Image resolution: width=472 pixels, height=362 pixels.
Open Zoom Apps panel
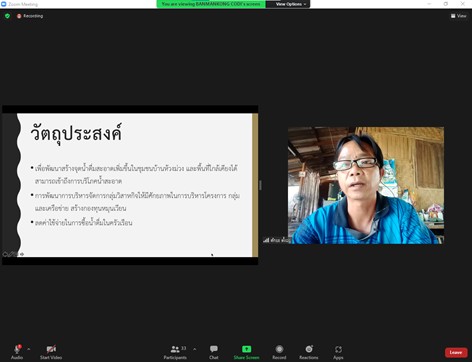[x=338, y=352]
